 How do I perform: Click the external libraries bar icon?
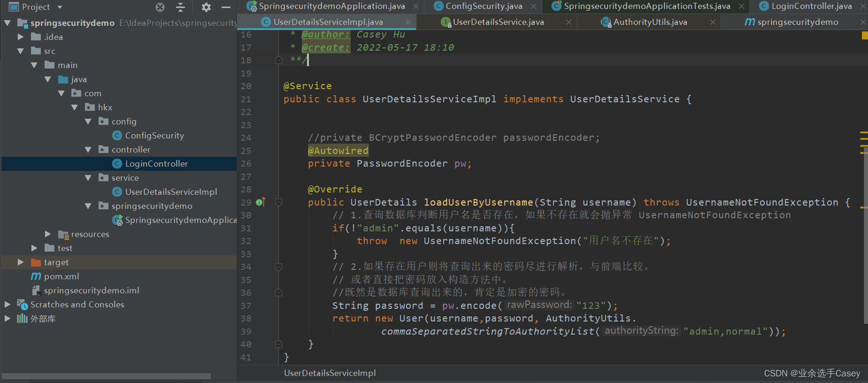tap(23, 318)
